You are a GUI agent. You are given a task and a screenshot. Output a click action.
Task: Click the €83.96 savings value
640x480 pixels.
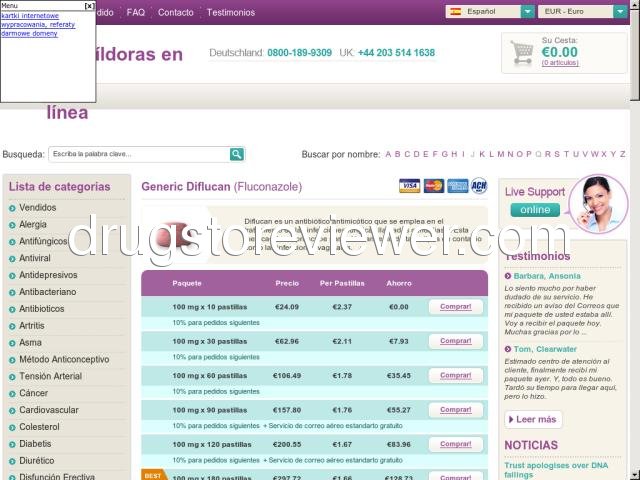pyautogui.click(x=399, y=444)
